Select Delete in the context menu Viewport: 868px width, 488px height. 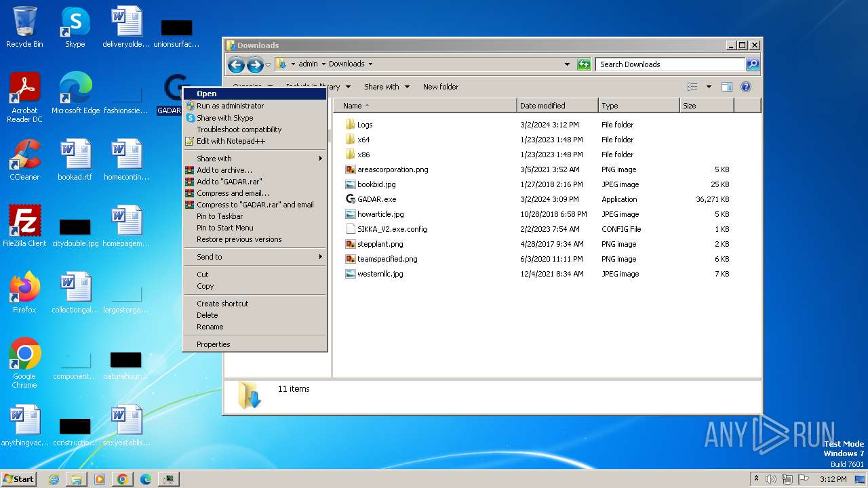point(255,315)
